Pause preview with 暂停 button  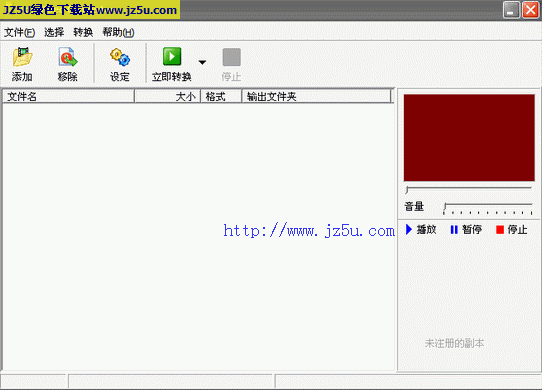point(466,230)
